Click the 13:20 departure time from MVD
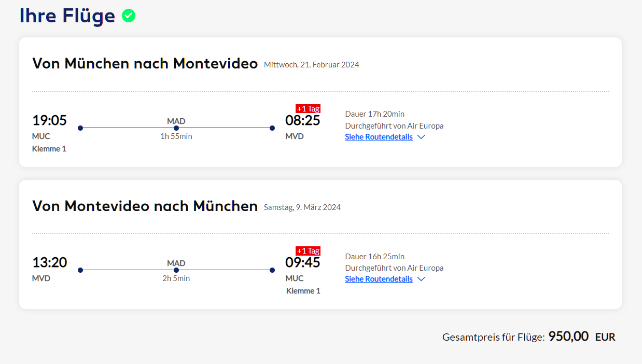 coord(49,262)
